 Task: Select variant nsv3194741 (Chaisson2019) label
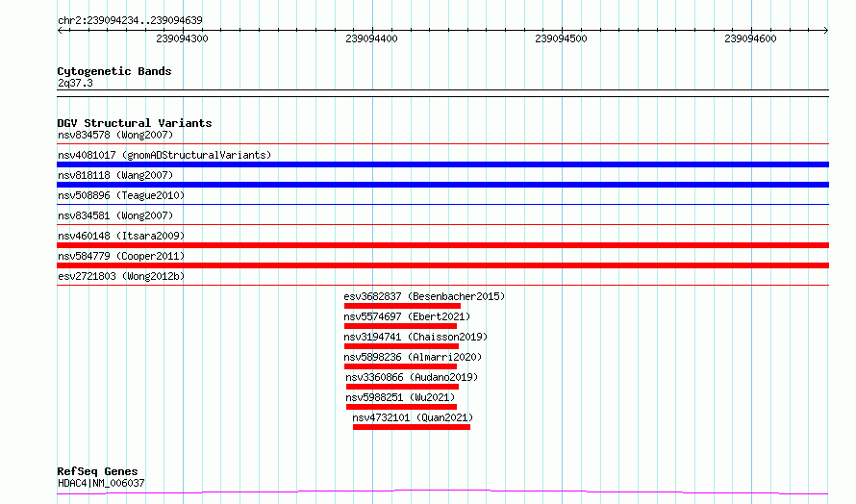tap(415, 337)
